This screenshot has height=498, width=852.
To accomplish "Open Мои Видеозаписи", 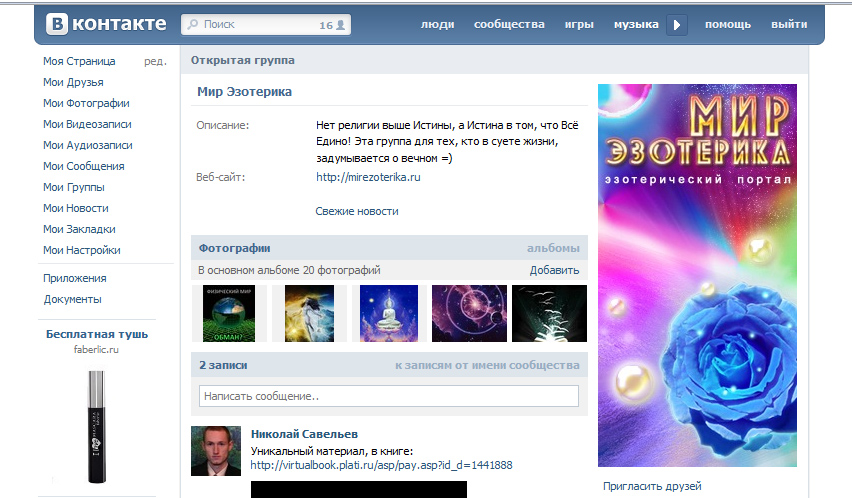I will [87, 124].
